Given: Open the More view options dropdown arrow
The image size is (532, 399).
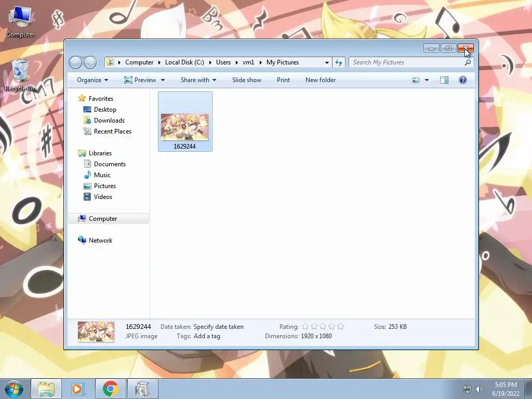Looking at the screenshot, I should click(427, 80).
